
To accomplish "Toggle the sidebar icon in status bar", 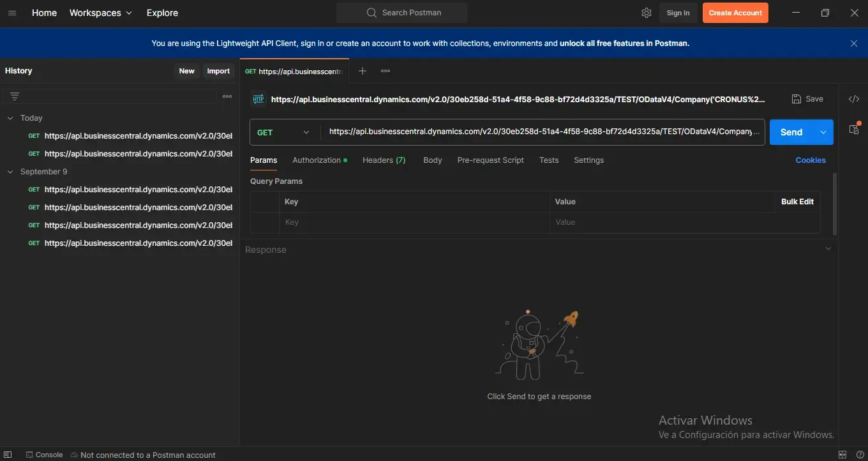I will coord(8,455).
